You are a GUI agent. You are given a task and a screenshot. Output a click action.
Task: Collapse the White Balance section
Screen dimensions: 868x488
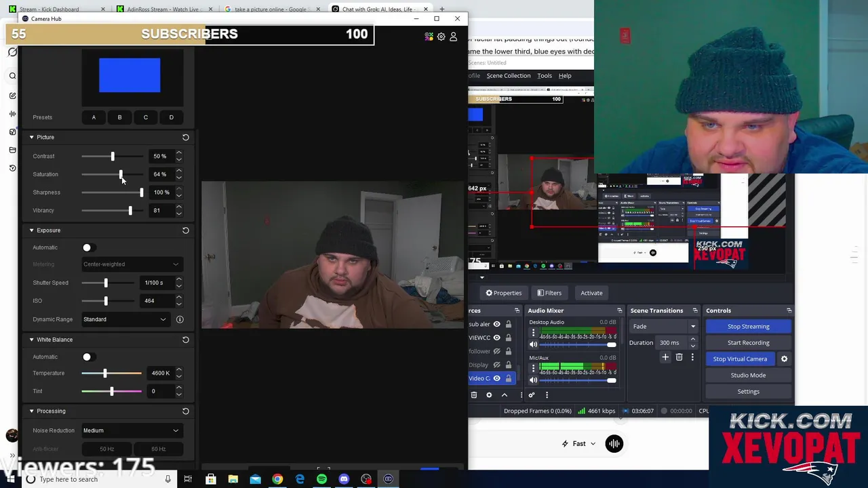click(31, 340)
